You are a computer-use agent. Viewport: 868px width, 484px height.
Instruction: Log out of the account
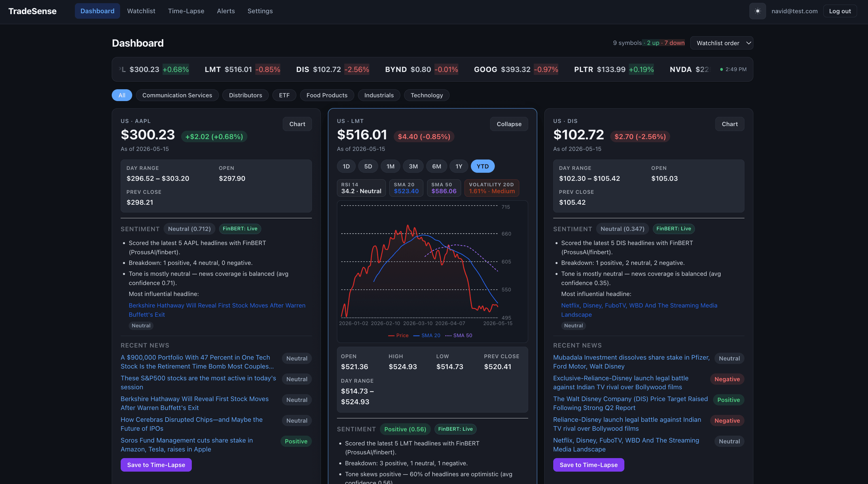pyautogui.click(x=840, y=11)
